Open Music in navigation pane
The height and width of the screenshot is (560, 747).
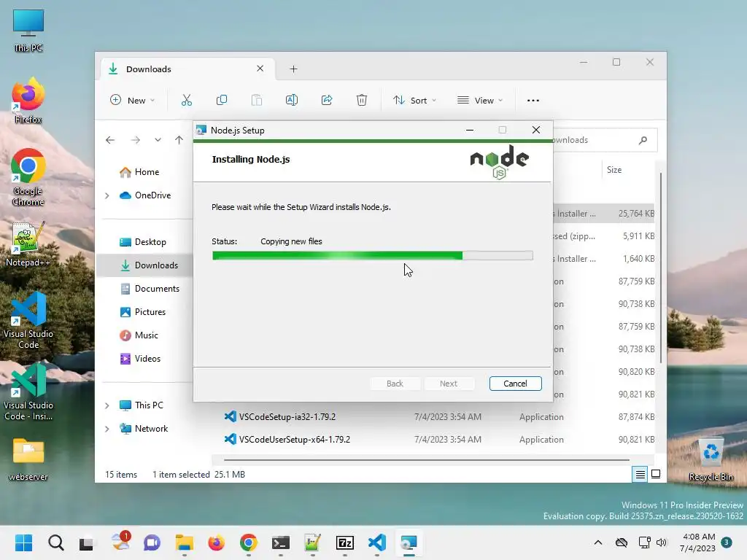tap(146, 335)
